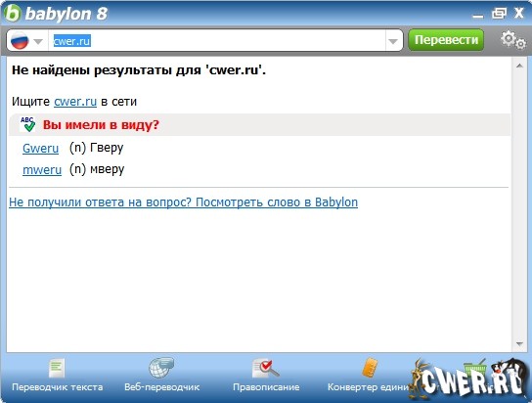
Task: Click the green Babylon logo icon
Action: (x=13, y=14)
